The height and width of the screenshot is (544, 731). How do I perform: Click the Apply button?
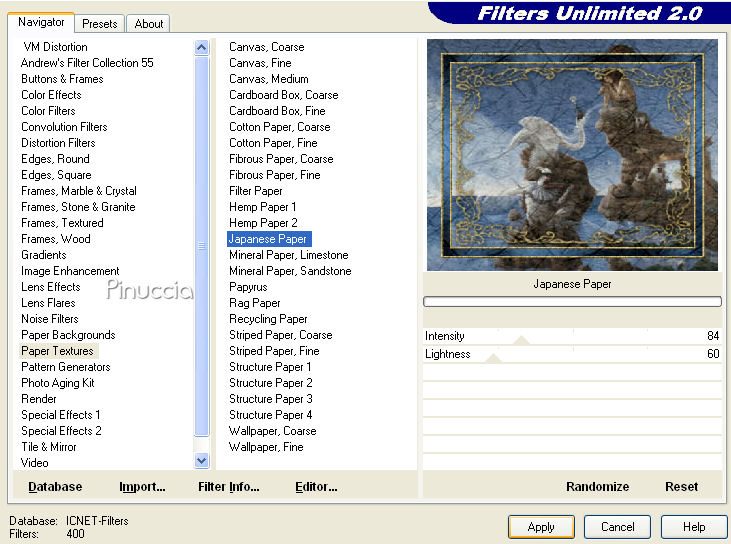[541, 527]
